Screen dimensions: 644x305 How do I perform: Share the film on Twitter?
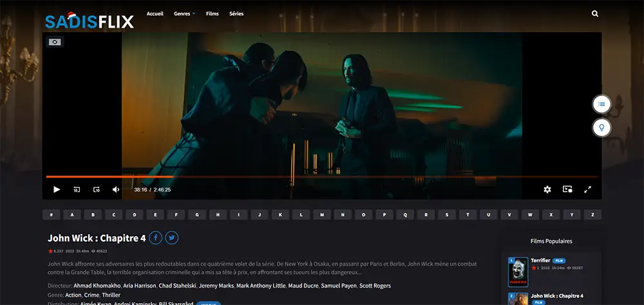172,237
